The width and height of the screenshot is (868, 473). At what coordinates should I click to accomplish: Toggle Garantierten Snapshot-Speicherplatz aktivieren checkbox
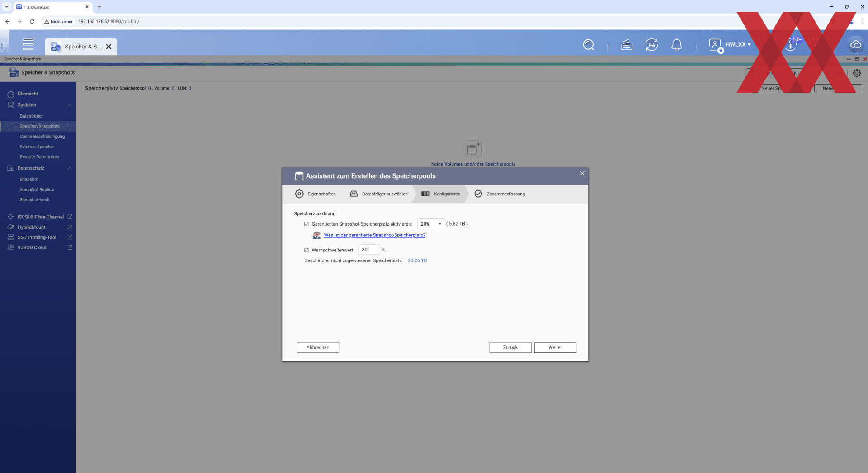[x=307, y=224]
